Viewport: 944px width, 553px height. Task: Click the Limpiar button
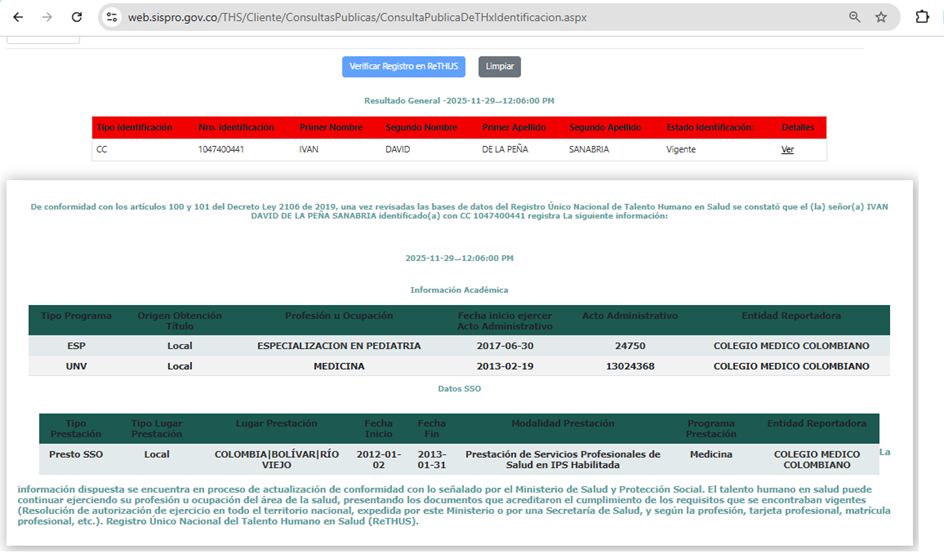tap(499, 66)
